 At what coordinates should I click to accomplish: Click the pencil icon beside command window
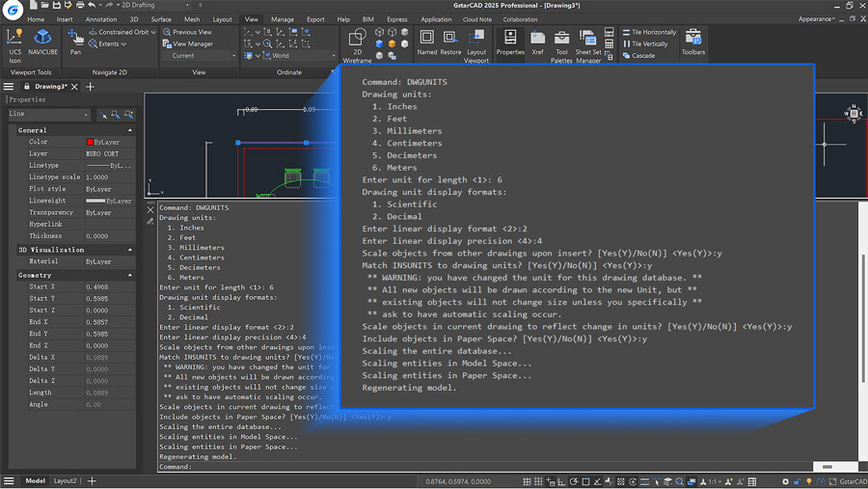[x=150, y=222]
